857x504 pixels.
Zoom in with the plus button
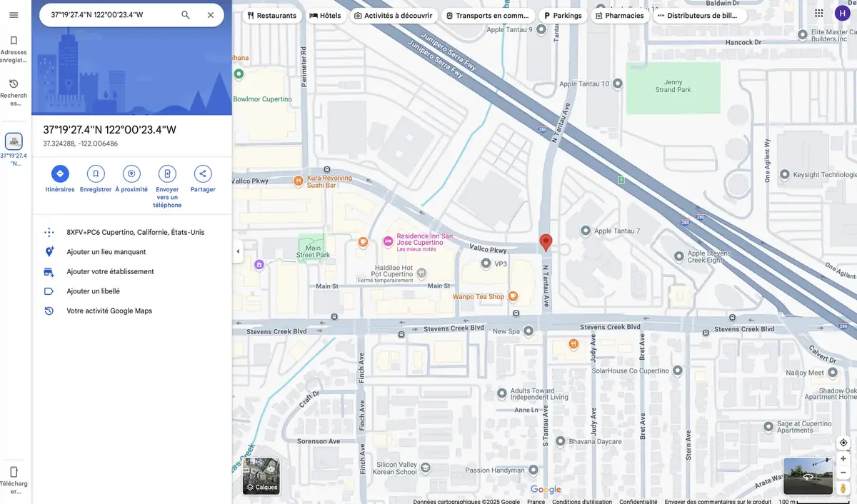tap(843, 458)
